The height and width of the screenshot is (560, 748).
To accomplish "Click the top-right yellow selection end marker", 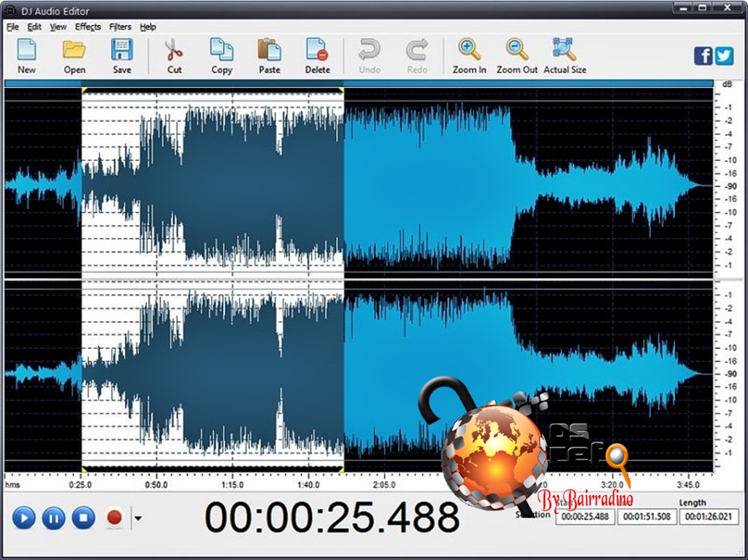I will point(341,90).
